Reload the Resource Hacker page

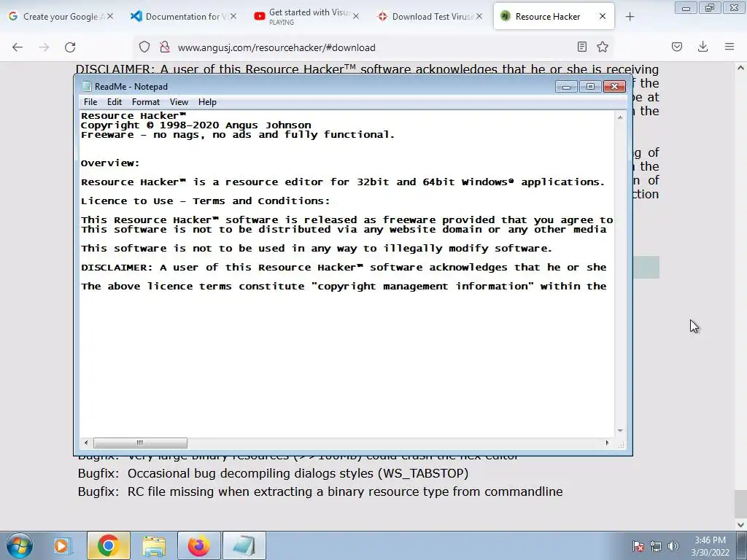[x=70, y=47]
